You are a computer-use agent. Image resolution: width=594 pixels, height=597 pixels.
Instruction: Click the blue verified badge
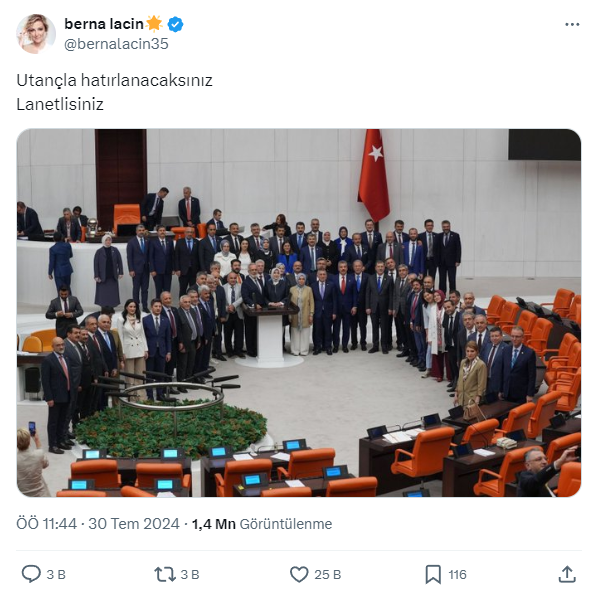175,24
